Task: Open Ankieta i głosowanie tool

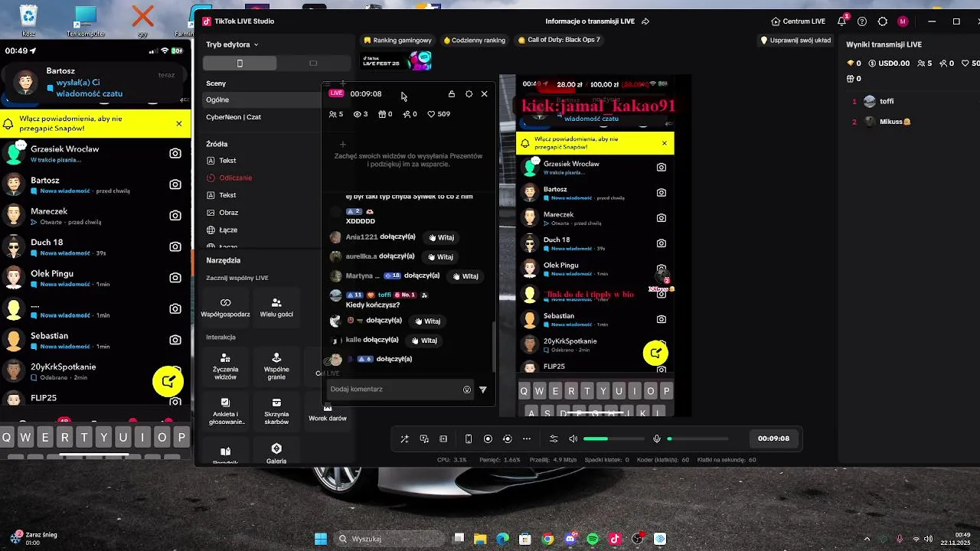Action: pos(225,412)
